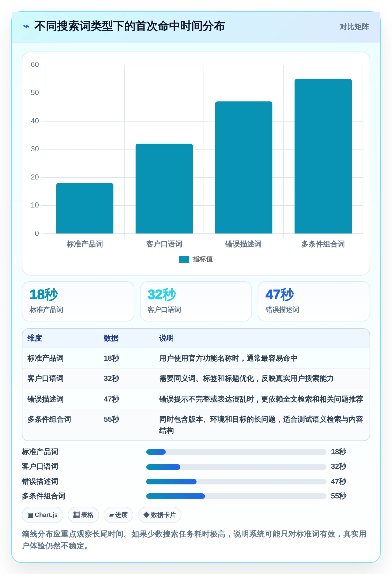392x574 pixels.
Task: Click the 表格 tag chip
Action: coord(83,515)
